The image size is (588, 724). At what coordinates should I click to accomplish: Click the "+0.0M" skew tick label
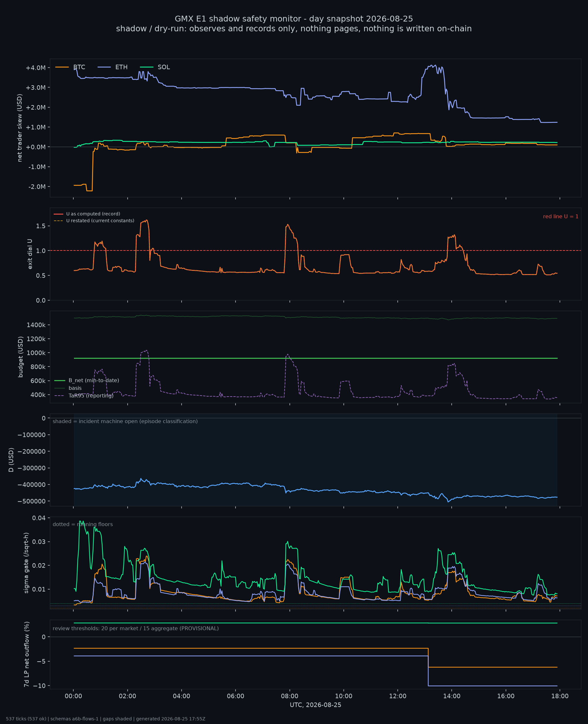pos(36,147)
